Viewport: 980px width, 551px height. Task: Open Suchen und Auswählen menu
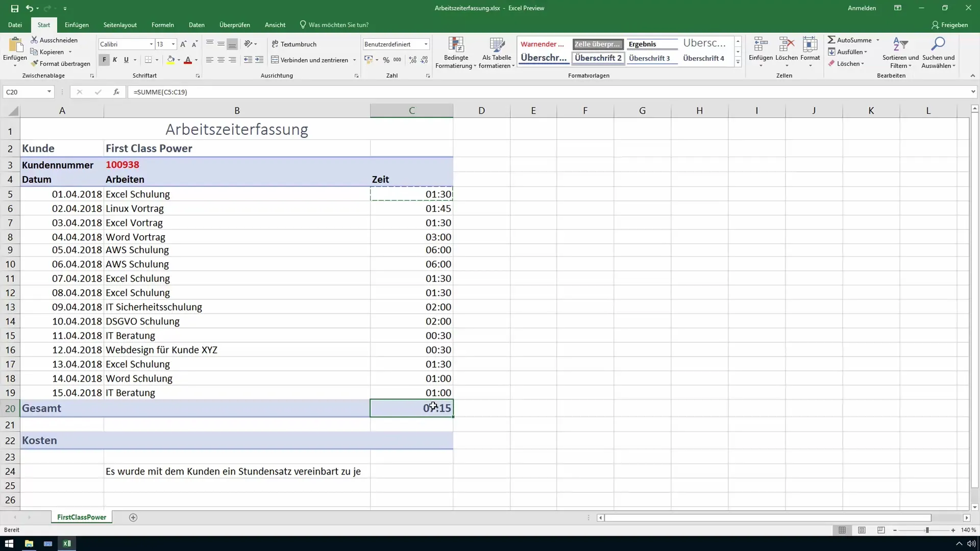coord(938,53)
